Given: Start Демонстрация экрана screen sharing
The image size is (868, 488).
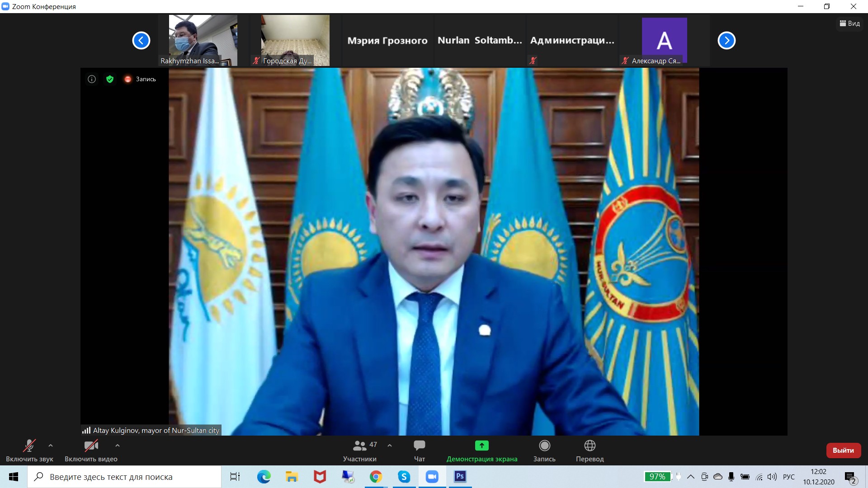Looking at the screenshot, I should pos(482,450).
